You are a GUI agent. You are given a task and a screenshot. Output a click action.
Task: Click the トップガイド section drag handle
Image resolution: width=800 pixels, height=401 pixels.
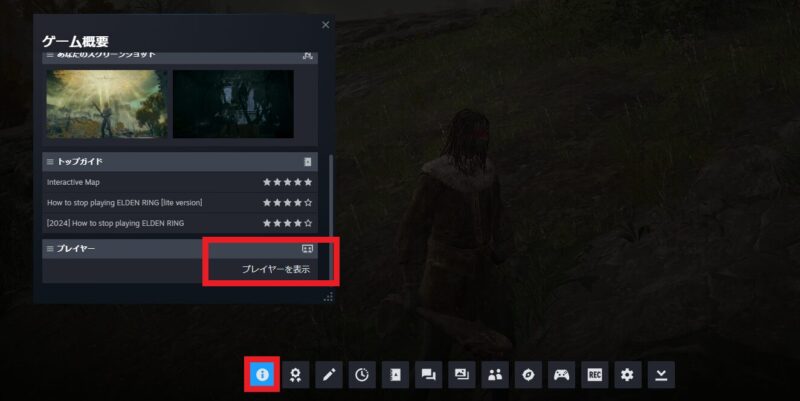(50, 162)
